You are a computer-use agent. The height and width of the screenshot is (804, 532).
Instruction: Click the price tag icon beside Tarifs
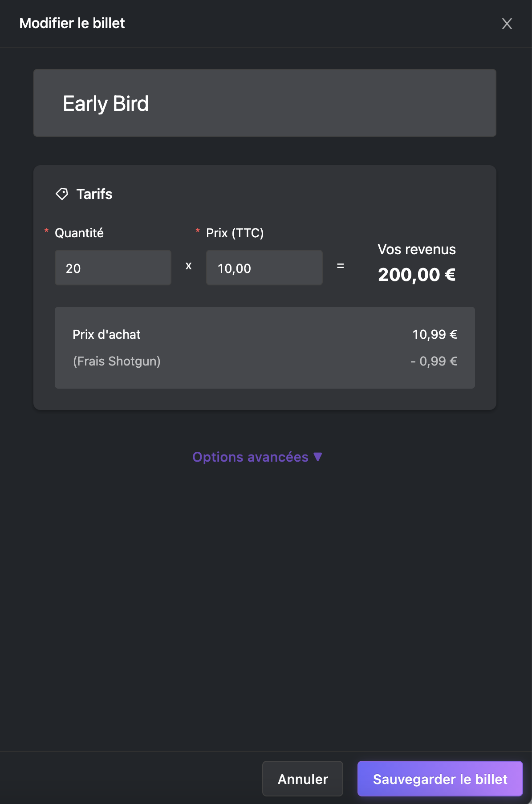(x=62, y=194)
